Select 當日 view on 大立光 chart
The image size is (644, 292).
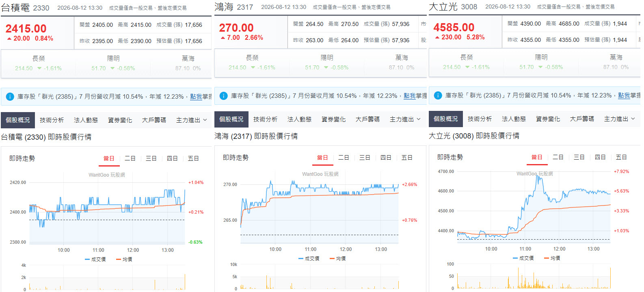[x=537, y=157]
